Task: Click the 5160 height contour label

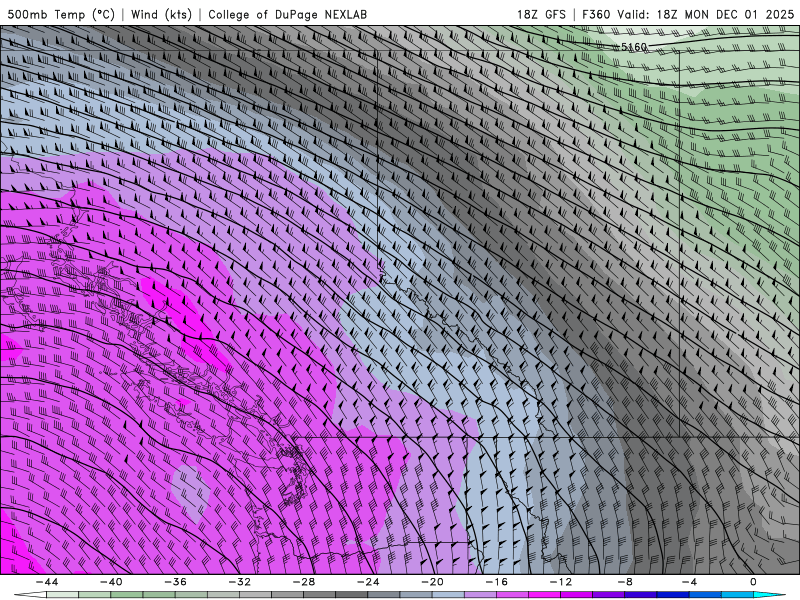Action: (634, 47)
